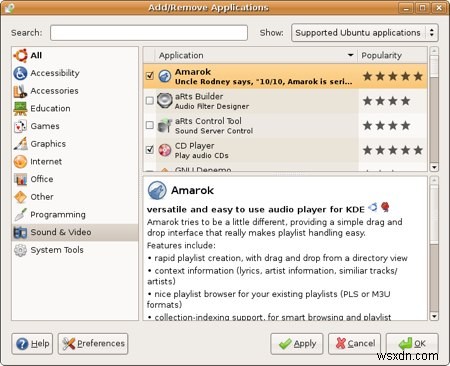
Task: Click the Education chalkboard icon
Action: [20, 108]
